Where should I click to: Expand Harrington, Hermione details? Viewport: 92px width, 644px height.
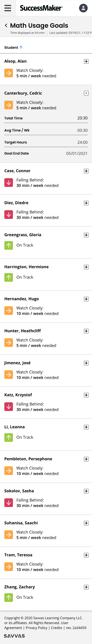pyautogui.click(x=86, y=267)
